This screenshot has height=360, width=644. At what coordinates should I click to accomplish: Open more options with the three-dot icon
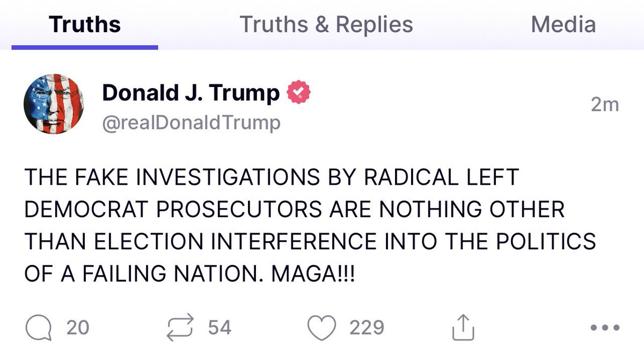tap(605, 327)
